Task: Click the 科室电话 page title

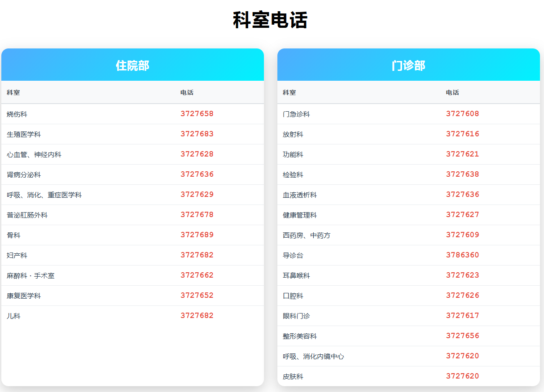Action: (270, 20)
